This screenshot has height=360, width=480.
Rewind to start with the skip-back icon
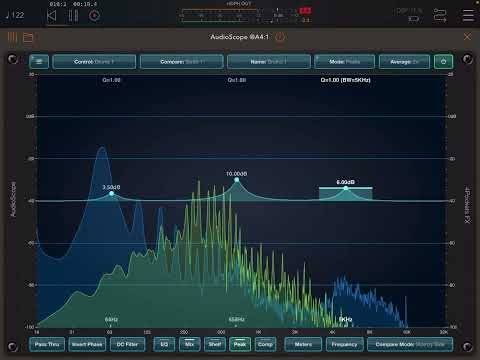[x=51, y=16]
